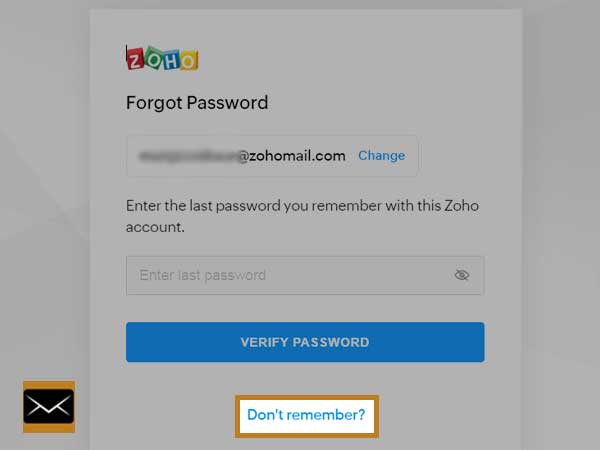Click the word account. in the instructions
The image size is (600, 450).
point(155,227)
